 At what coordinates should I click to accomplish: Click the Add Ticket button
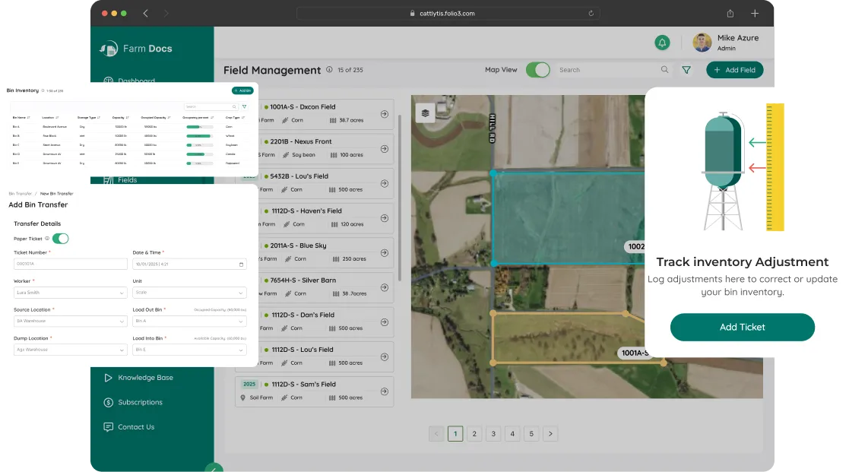coord(742,327)
